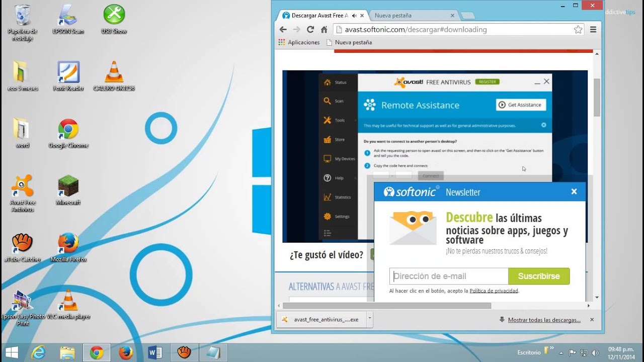Click the Windows Start button

(12, 352)
